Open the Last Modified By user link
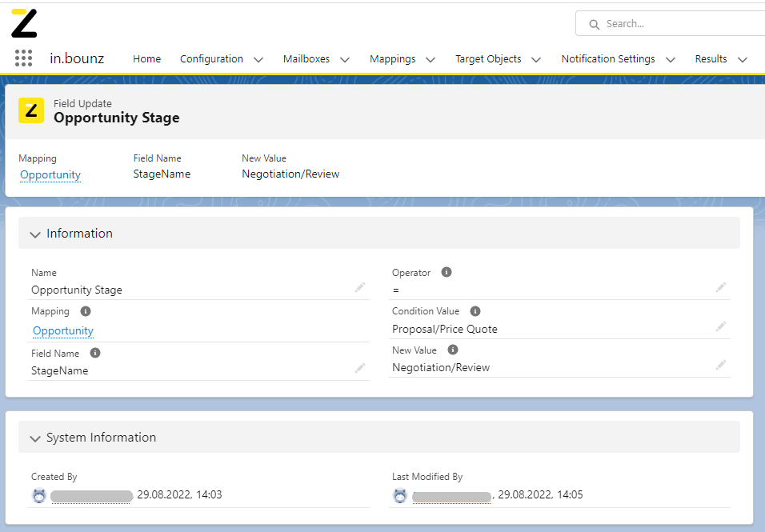 452,496
